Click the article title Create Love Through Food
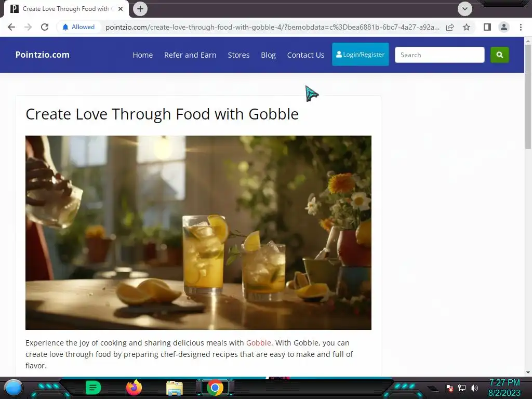Viewport: 532px width, 399px height. point(162,114)
